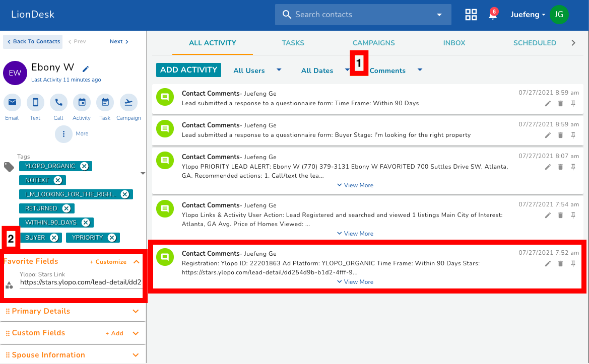Screen dimensions: 589x364
Task: Open the apps grid icon
Action: 471,15
